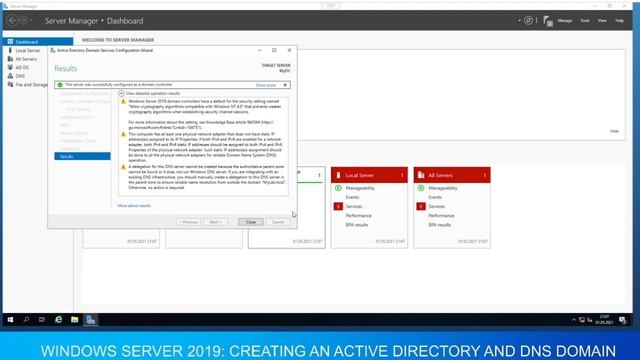Click the green success check icon
Viewport: 640px width, 360px height.
[60, 85]
